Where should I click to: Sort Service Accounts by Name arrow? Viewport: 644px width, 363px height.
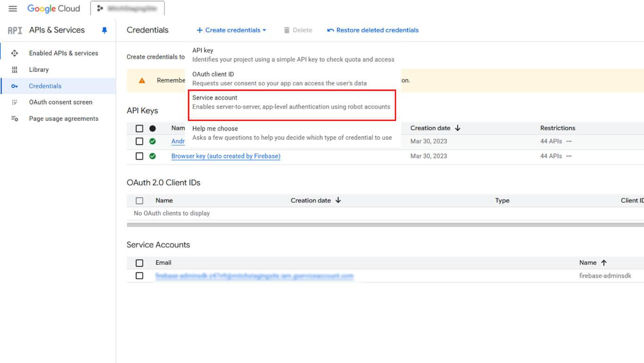coord(604,263)
